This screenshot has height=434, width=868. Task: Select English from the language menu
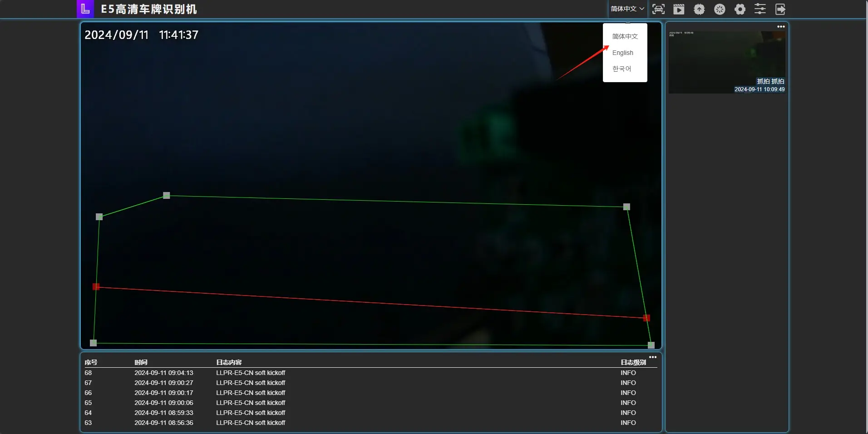tap(622, 53)
